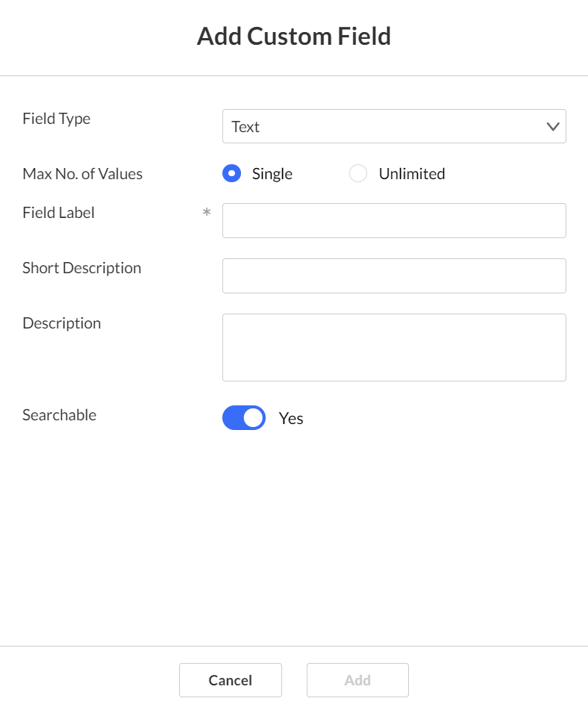The width and height of the screenshot is (588, 707).
Task: Open the Field Type dropdown showing Text
Action: (x=394, y=126)
